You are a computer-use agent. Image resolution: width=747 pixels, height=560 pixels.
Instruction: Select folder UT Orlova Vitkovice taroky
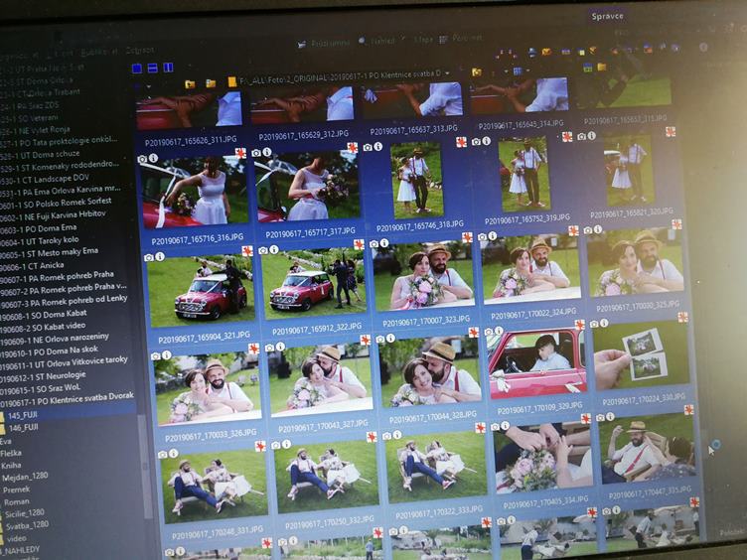[64, 362]
